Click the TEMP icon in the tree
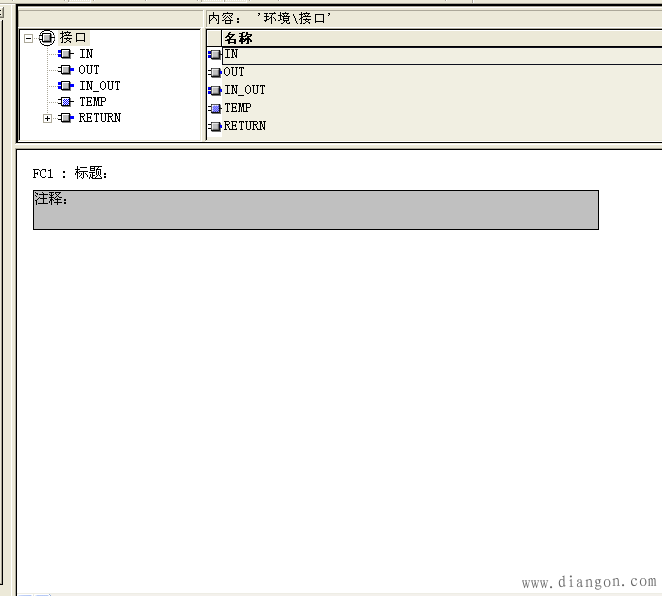The height and width of the screenshot is (596, 662). coord(66,102)
